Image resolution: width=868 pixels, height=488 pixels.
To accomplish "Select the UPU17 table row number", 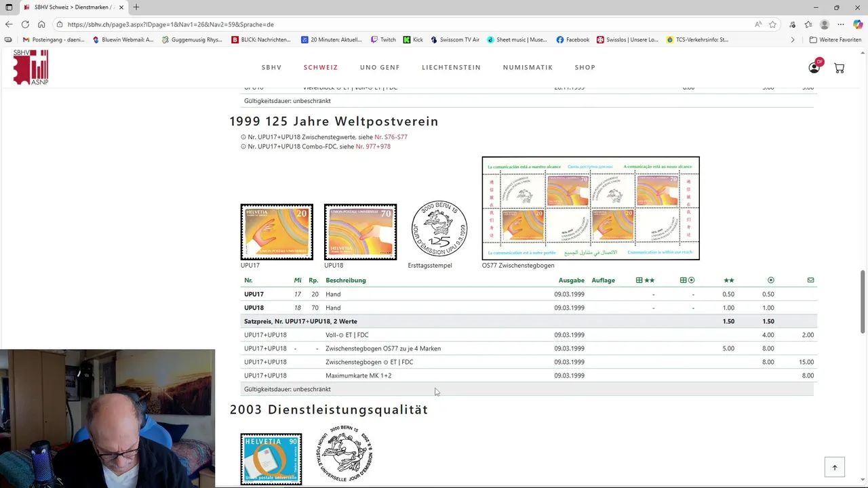I will 254,294.
